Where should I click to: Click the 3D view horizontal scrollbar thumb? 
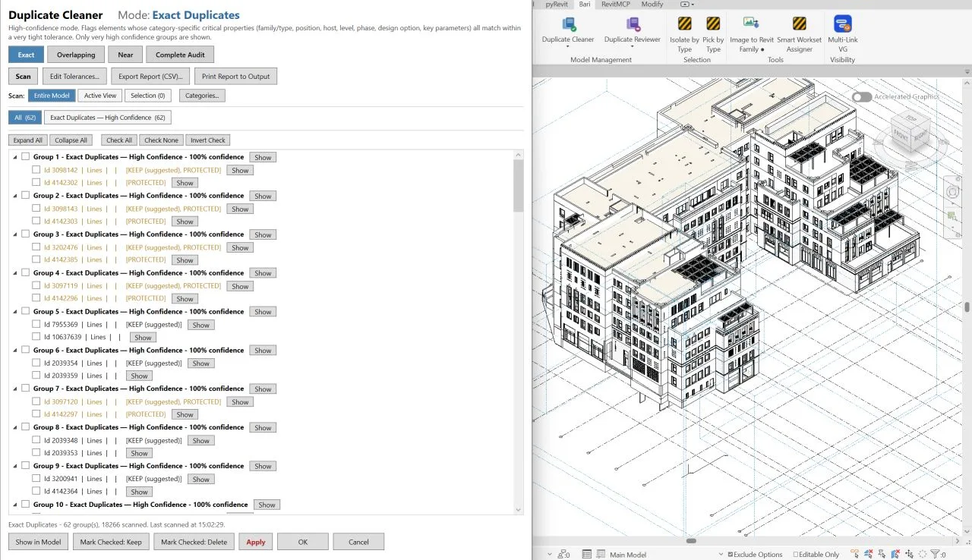(x=691, y=541)
